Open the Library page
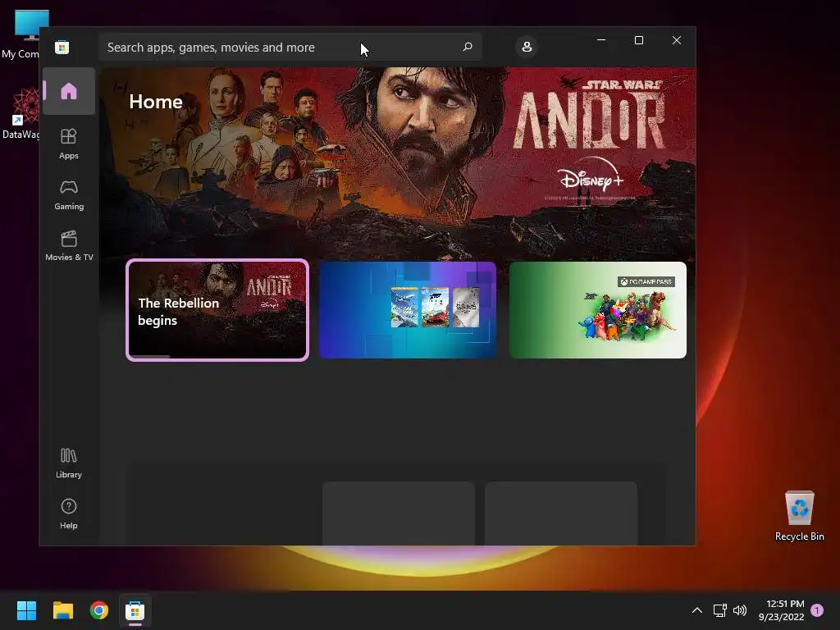The width and height of the screenshot is (840, 630). [x=69, y=463]
